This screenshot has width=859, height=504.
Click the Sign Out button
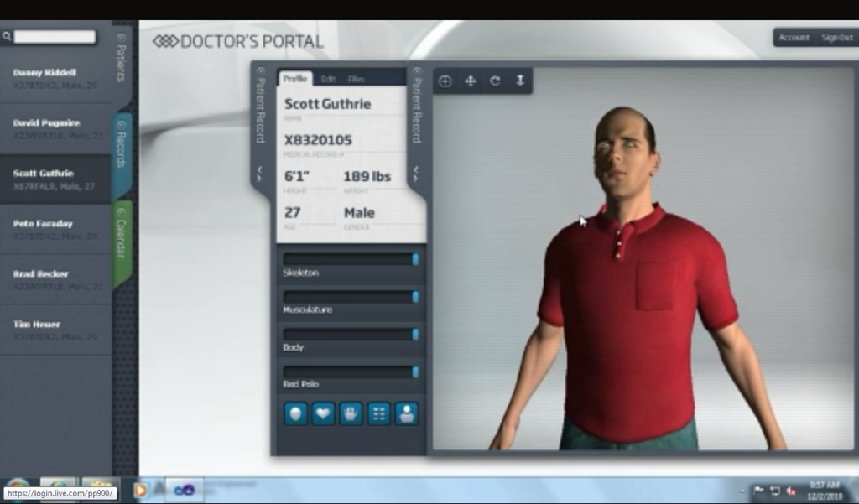(x=837, y=37)
